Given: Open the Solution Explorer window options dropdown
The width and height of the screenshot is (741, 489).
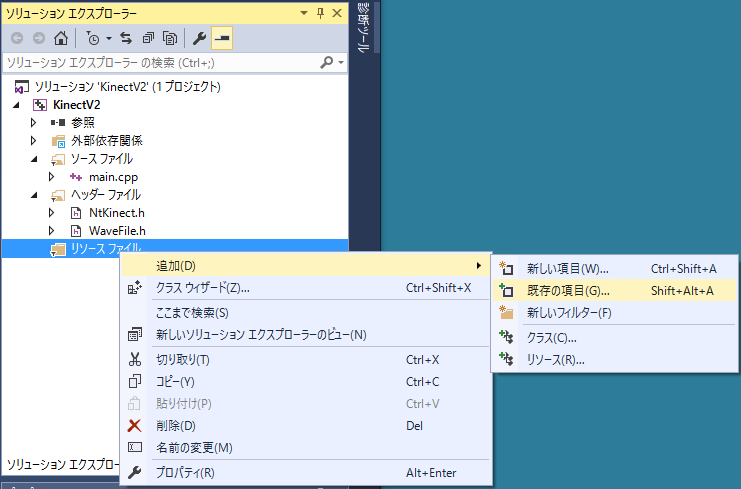Looking at the screenshot, I should pyautogui.click(x=304, y=13).
